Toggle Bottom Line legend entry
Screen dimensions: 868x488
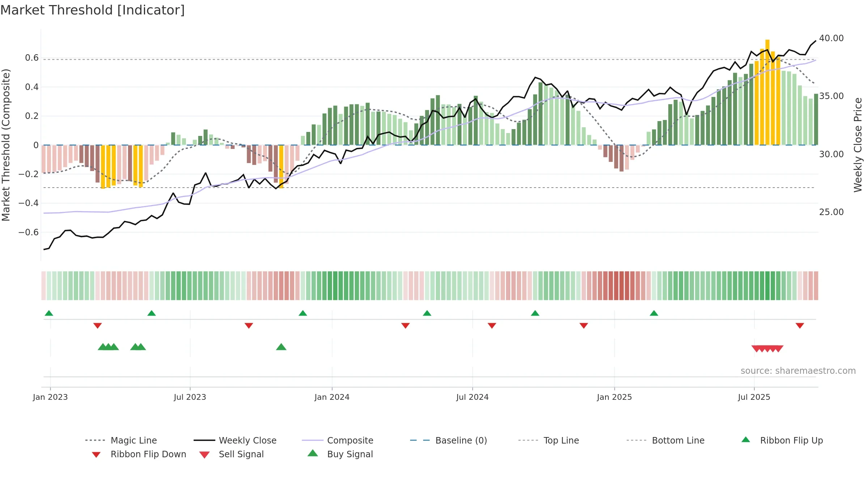pyautogui.click(x=665, y=440)
